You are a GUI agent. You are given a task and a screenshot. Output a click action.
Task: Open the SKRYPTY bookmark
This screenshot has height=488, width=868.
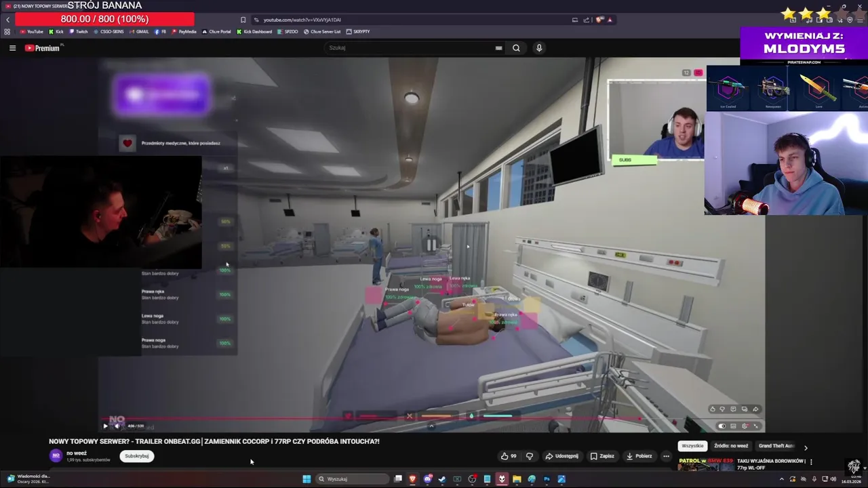358,32
